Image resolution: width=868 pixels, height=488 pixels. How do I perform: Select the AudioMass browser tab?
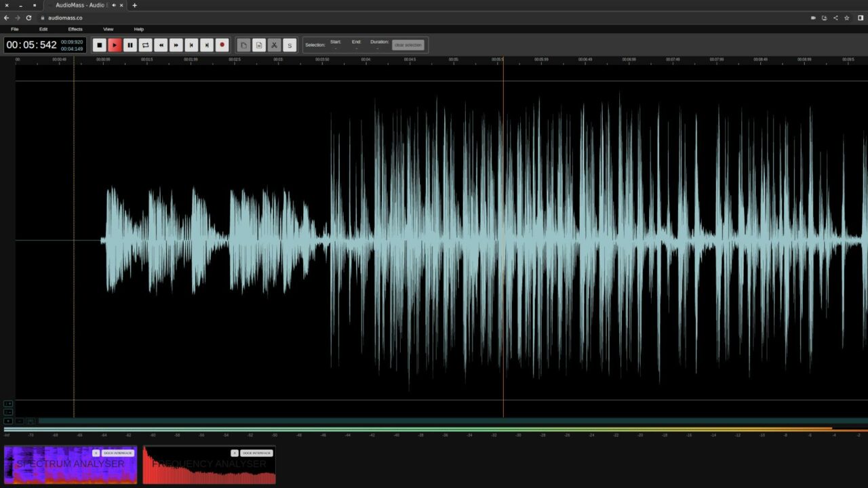[x=81, y=5]
